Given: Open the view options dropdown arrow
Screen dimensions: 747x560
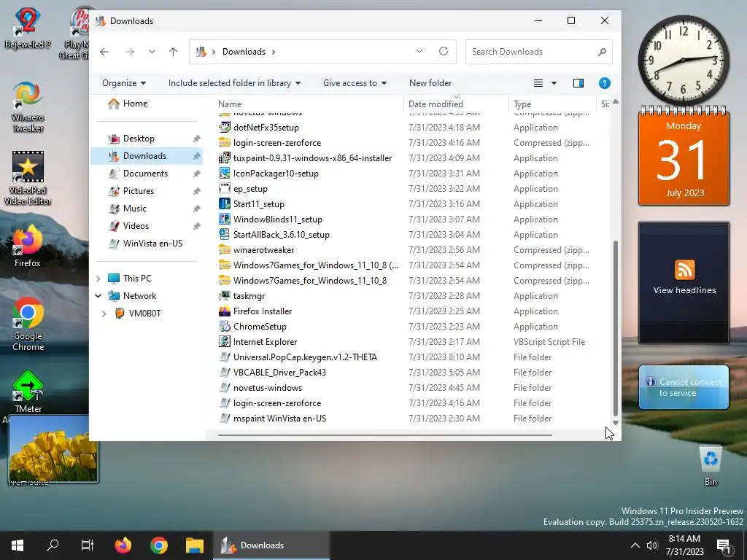Looking at the screenshot, I should tap(554, 83).
